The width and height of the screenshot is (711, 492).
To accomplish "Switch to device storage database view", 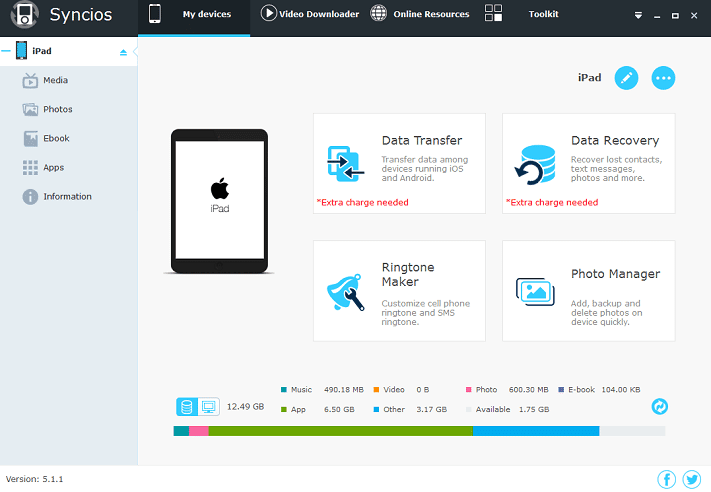I will click(187, 407).
